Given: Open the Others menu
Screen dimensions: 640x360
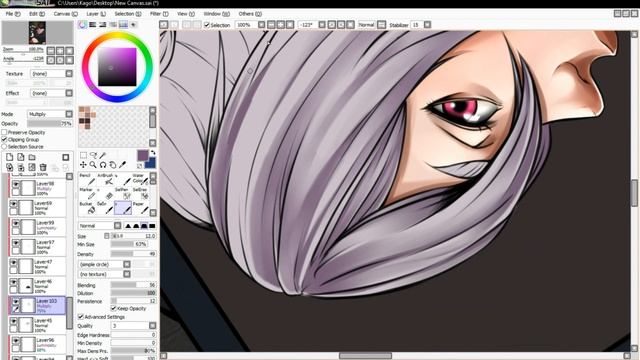Looking at the screenshot, I should click(250, 14).
